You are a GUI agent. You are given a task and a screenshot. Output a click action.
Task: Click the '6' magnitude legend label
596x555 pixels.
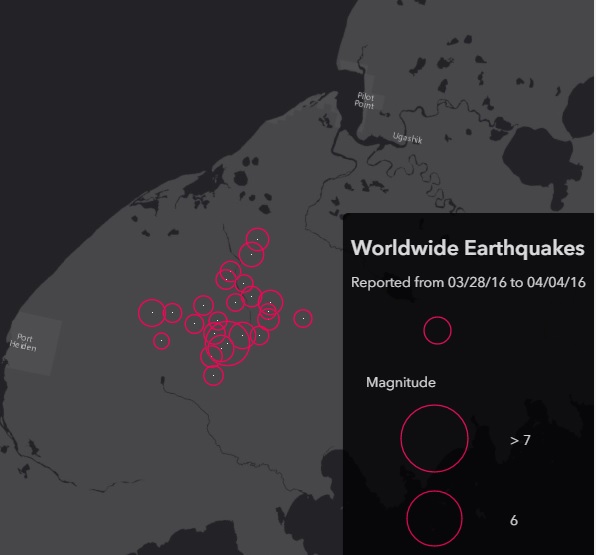point(514,520)
